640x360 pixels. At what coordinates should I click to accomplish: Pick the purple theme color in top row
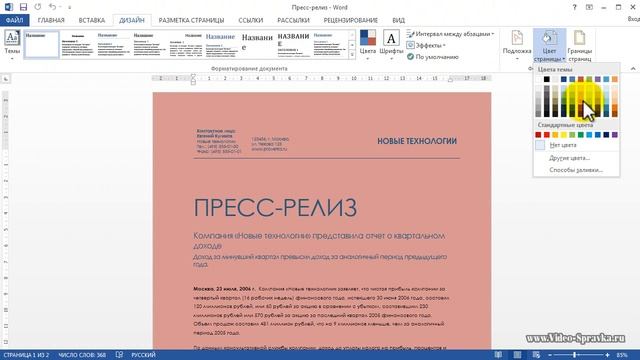pyautogui.click(x=598, y=79)
